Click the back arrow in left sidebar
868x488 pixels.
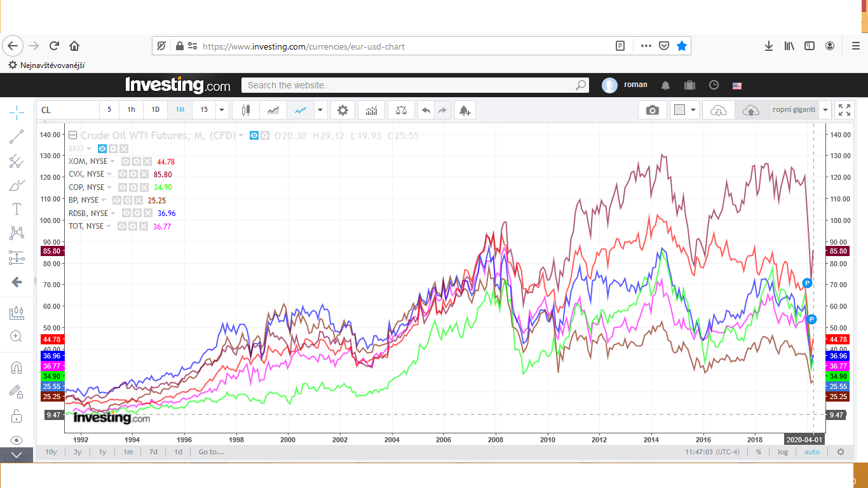coord(17,281)
